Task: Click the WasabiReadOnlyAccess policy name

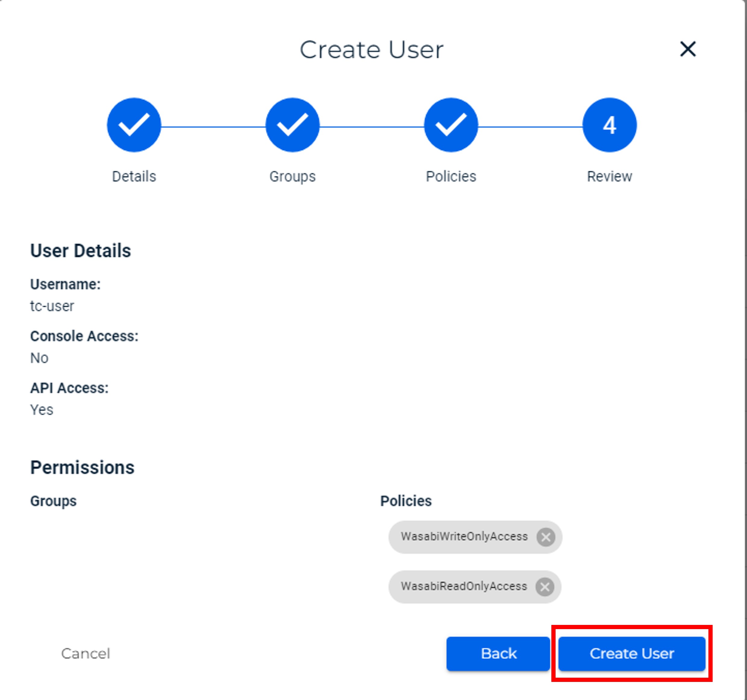Action: tap(464, 587)
